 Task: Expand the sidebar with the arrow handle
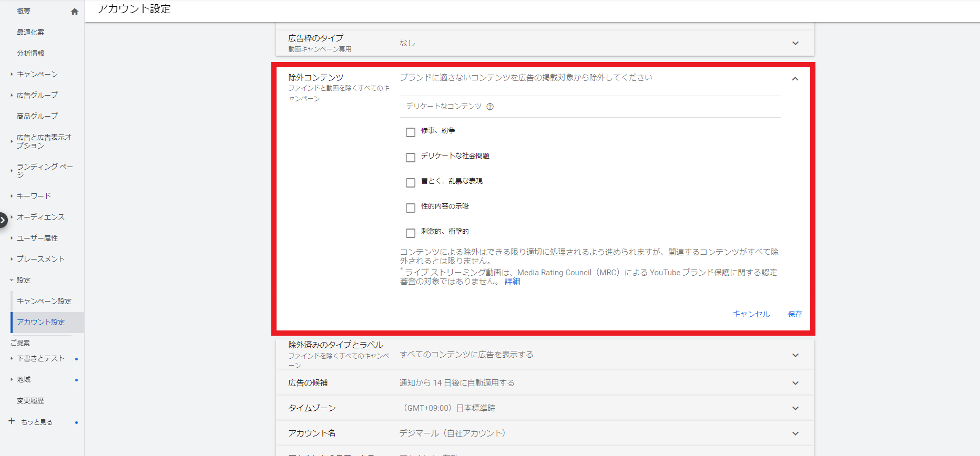coord(3,220)
